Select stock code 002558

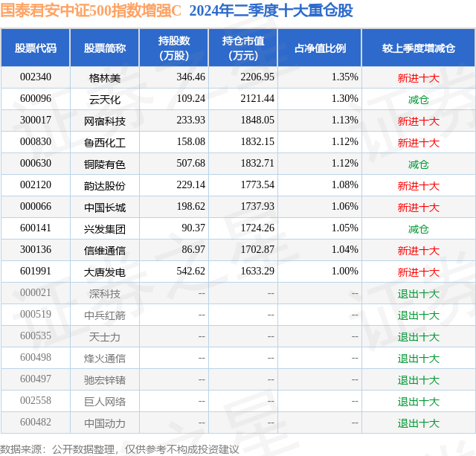(x=36, y=400)
